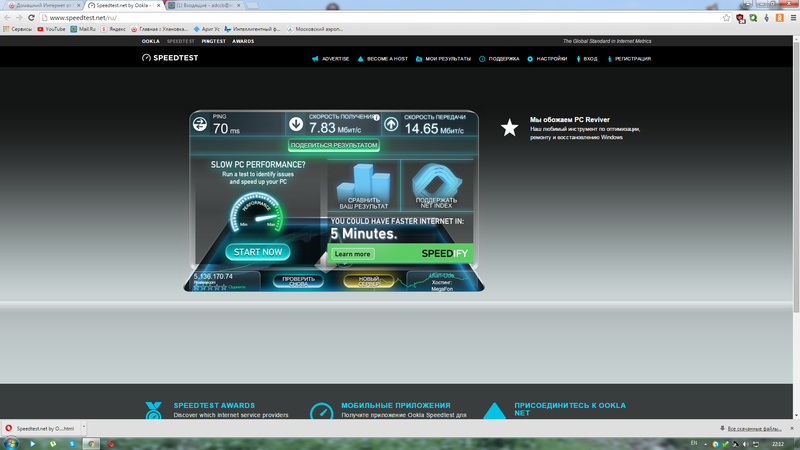Open the Windows Start menu
The width and height of the screenshot is (800, 450).
[x=9, y=442]
